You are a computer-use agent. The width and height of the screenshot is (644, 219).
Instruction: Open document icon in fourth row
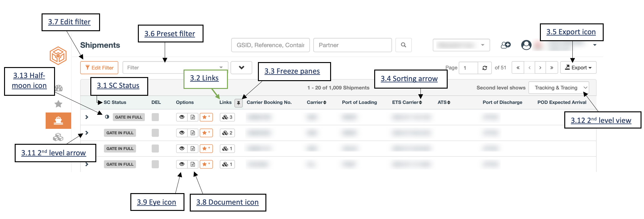[193, 164]
